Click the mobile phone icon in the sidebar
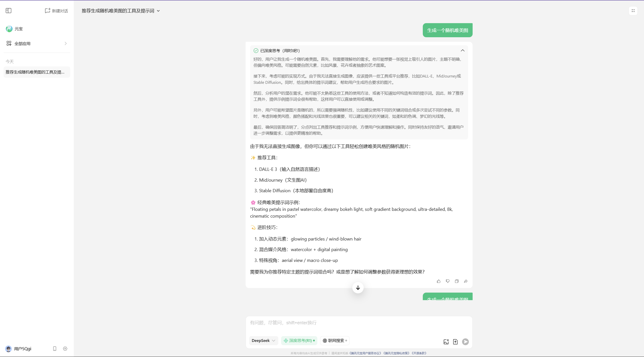Screen dimensions: 644x357 tap(55, 349)
